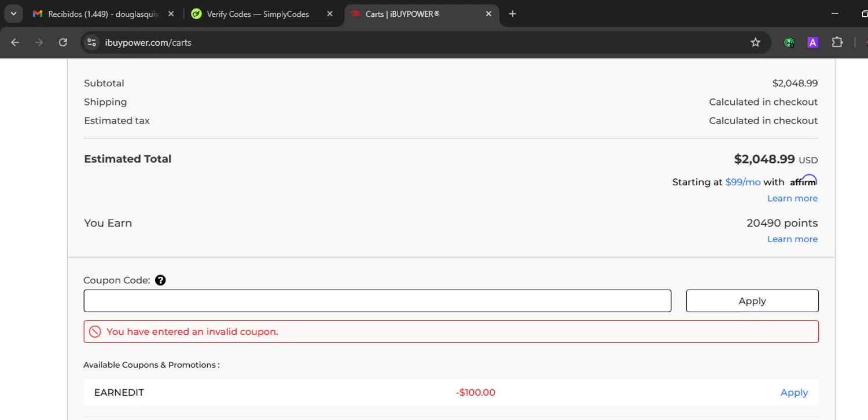Viewport: 868px width, 420px height.
Task: Click the Affirm logo
Action: 804,181
